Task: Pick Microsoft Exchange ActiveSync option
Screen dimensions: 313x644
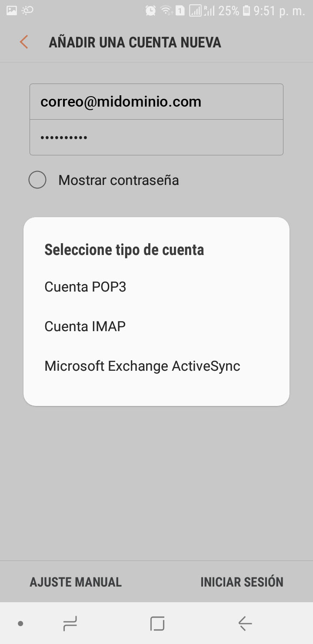Action: [142, 366]
